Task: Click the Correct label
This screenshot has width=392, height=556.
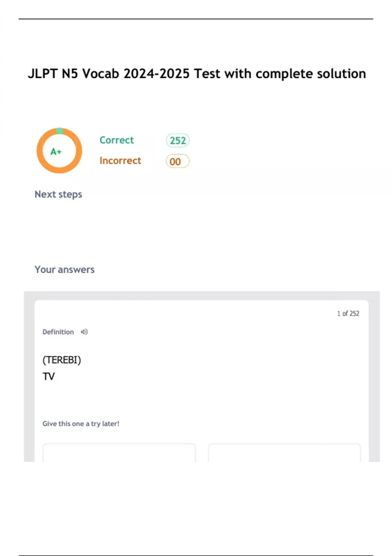Action: pos(117,140)
